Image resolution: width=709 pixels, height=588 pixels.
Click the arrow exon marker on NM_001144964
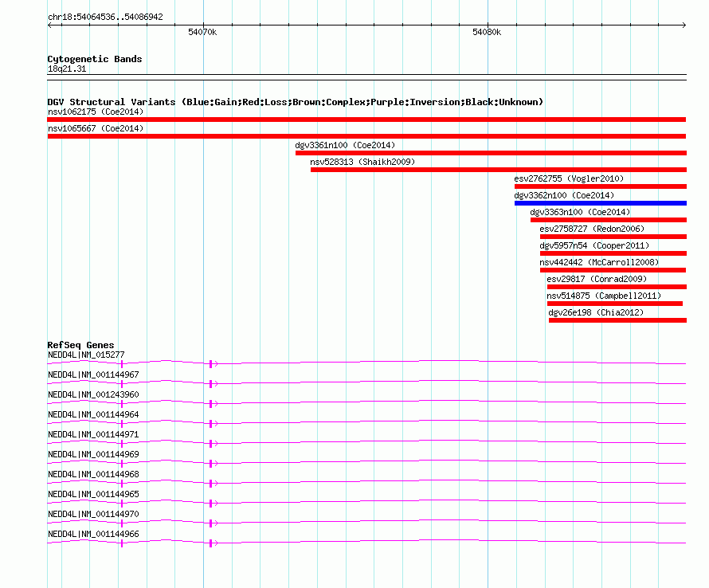tap(213, 423)
